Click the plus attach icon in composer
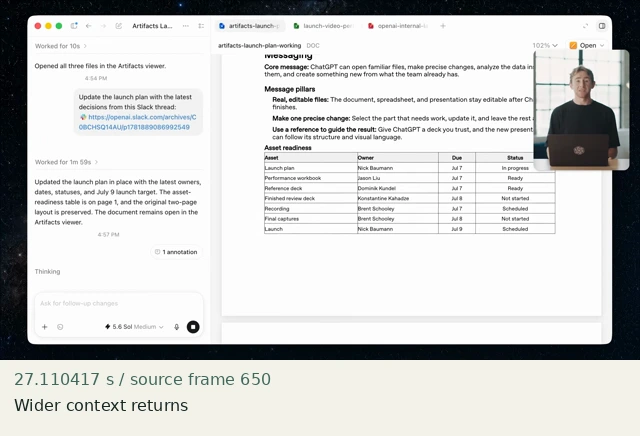Viewport: 640px width, 436px height. pyautogui.click(x=44, y=327)
